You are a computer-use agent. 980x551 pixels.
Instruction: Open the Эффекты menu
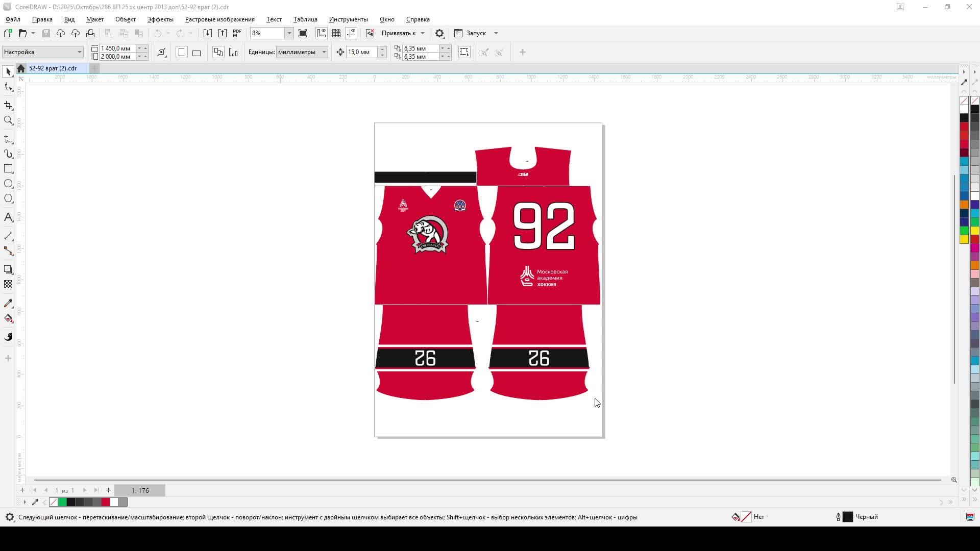coord(160,19)
